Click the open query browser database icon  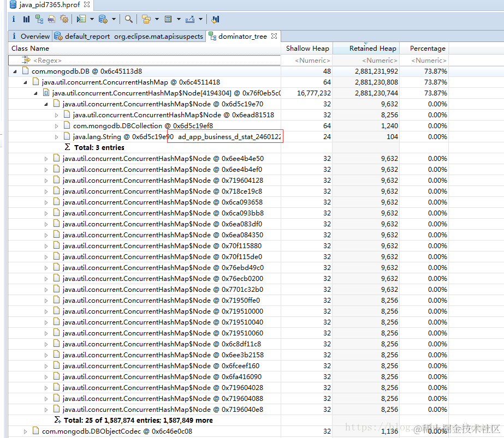103,19
